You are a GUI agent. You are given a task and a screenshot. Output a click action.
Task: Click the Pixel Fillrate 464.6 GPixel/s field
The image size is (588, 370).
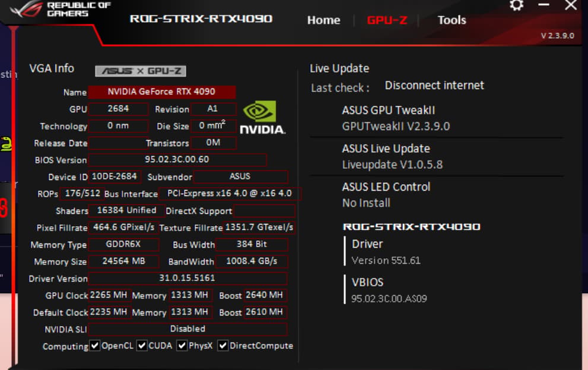coord(123,227)
